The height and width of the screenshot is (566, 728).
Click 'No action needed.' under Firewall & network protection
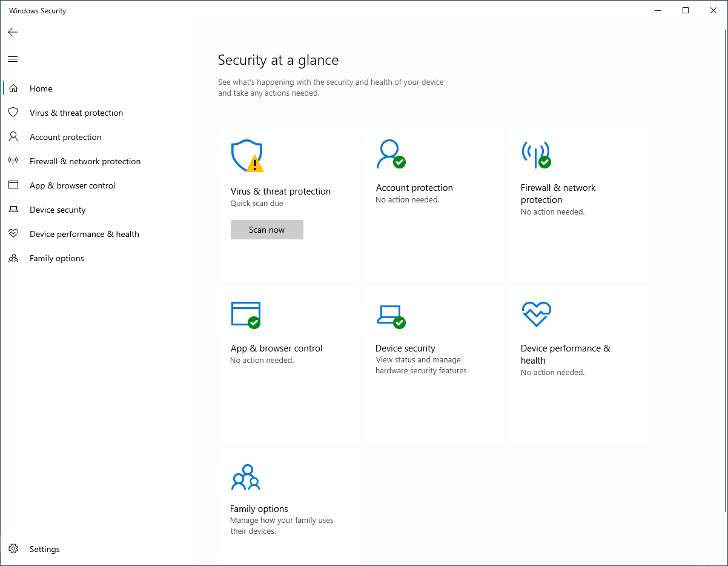[553, 212]
